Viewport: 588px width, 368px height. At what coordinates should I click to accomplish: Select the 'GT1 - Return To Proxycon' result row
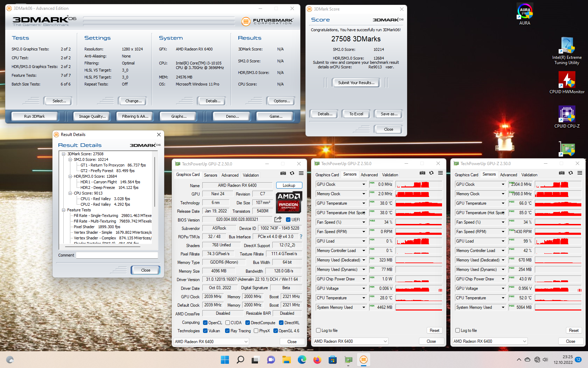(113, 165)
